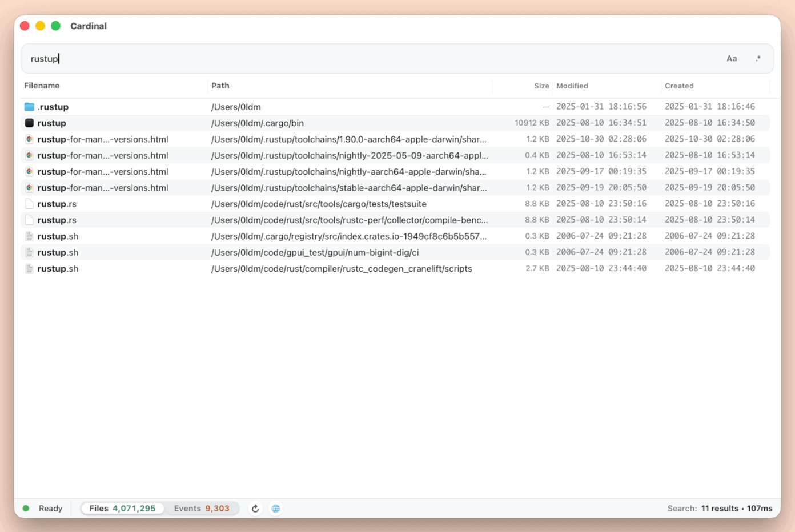Click the rescan refresh icon in status bar
The height and width of the screenshot is (532, 795).
tap(255, 509)
